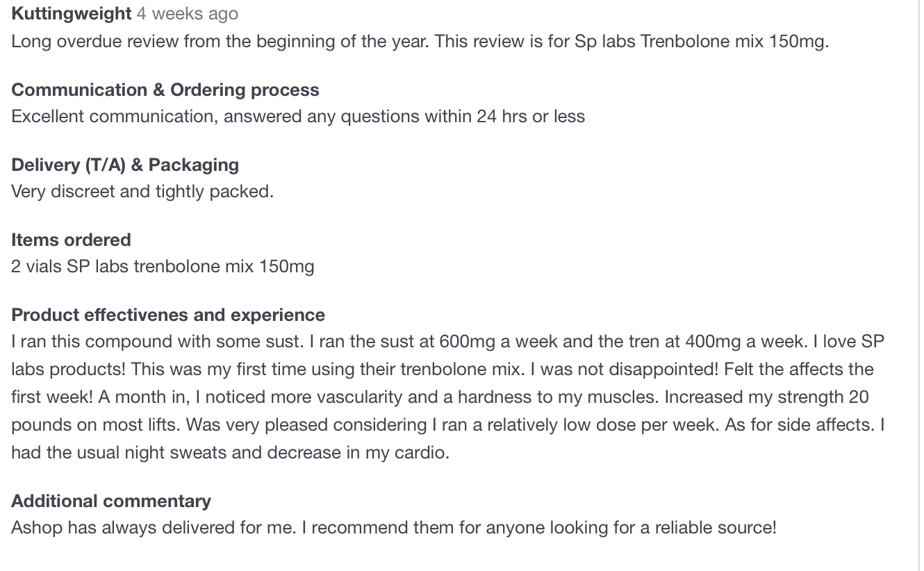Click the line starting "pounds on most lifts"
The width and height of the screenshot is (924, 571).
tap(447, 424)
